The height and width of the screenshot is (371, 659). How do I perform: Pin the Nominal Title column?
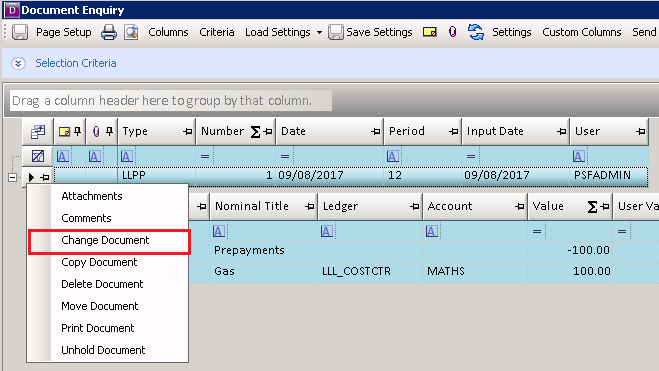[x=310, y=206]
